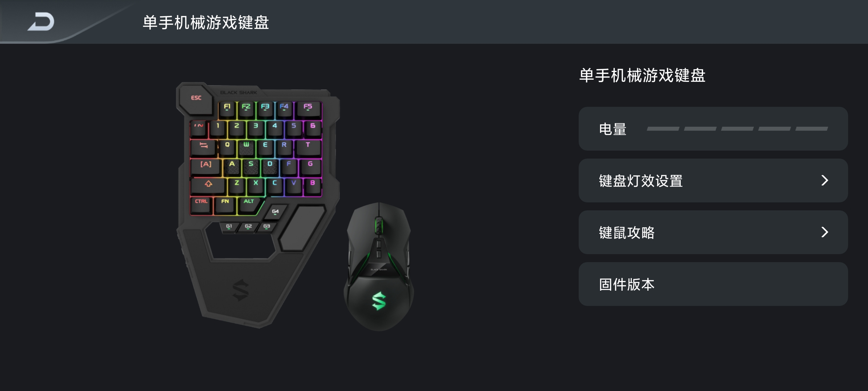Screen dimensions: 868x391
Task: Tap the gaming mouse image
Action: 379,266
